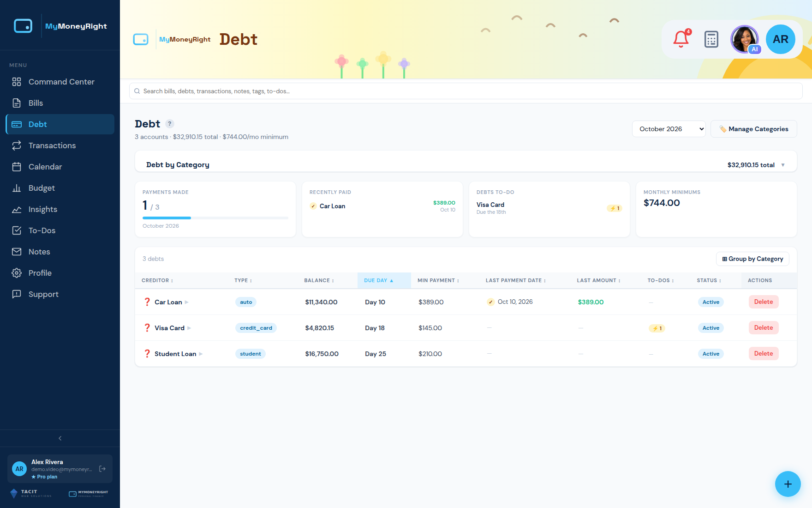The image size is (812, 508).
Task: Click the payments made progress bar
Action: click(x=215, y=218)
